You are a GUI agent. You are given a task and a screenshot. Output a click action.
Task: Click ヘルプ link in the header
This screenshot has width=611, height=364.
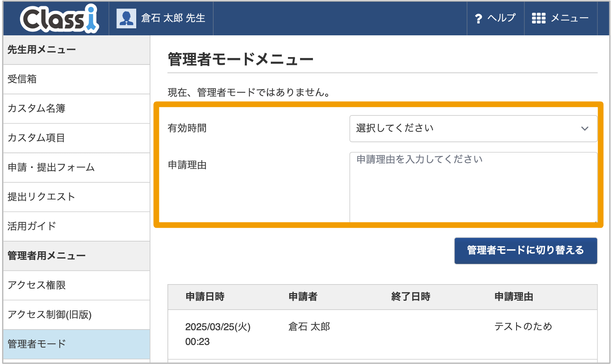point(502,18)
